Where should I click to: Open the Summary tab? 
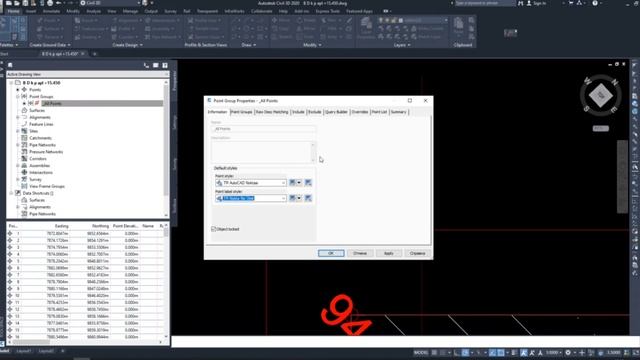coord(398,112)
